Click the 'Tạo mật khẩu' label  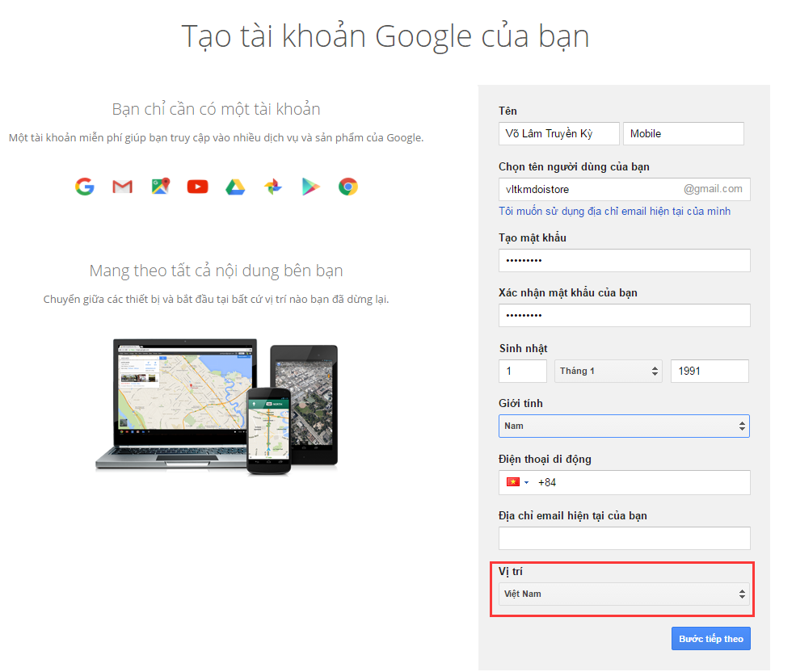[x=532, y=237]
